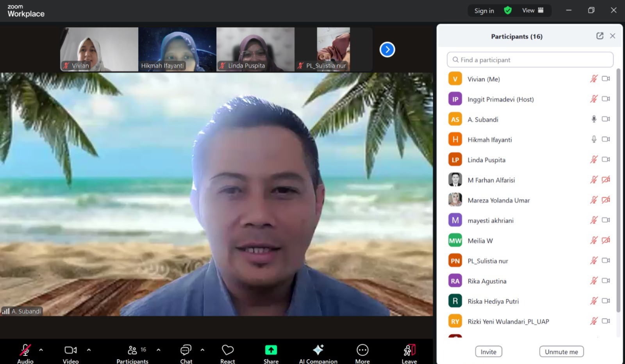625x364 pixels.
Task: Toggle the muted Audio microphone button
Action: (x=25, y=350)
